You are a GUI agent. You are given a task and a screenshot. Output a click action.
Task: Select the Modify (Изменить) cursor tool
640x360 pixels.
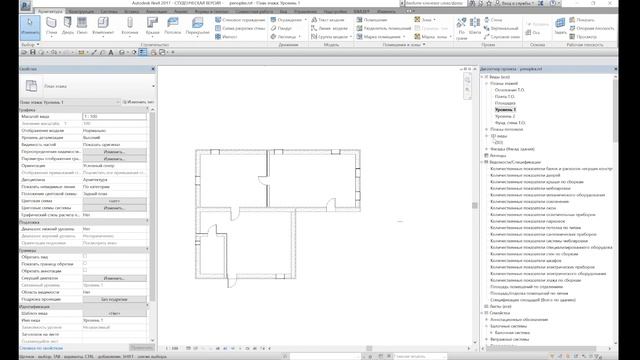pos(30,27)
